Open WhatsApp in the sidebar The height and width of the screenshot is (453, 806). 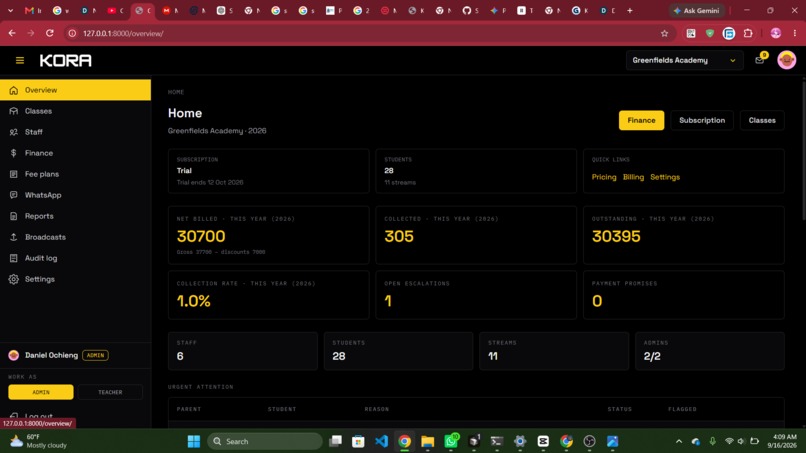75,195
